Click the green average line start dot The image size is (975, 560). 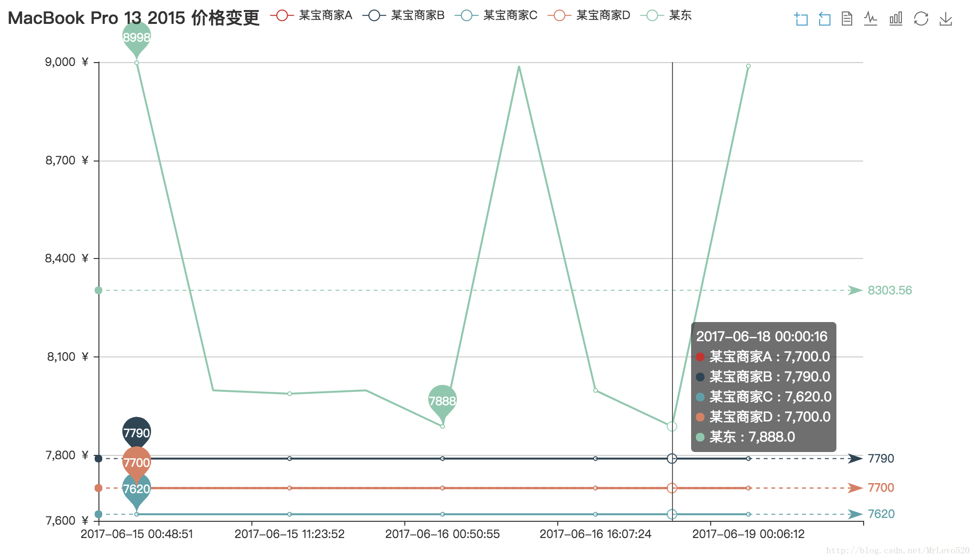pos(98,291)
